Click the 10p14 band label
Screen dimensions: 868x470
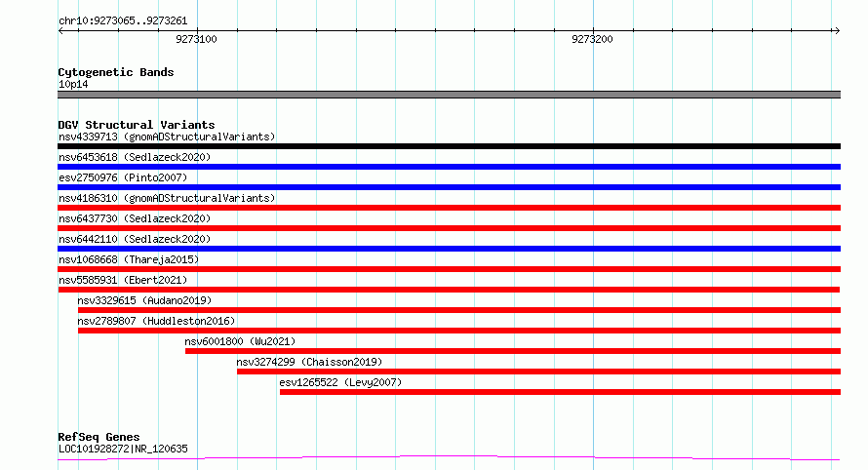pyautogui.click(x=73, y=84)
